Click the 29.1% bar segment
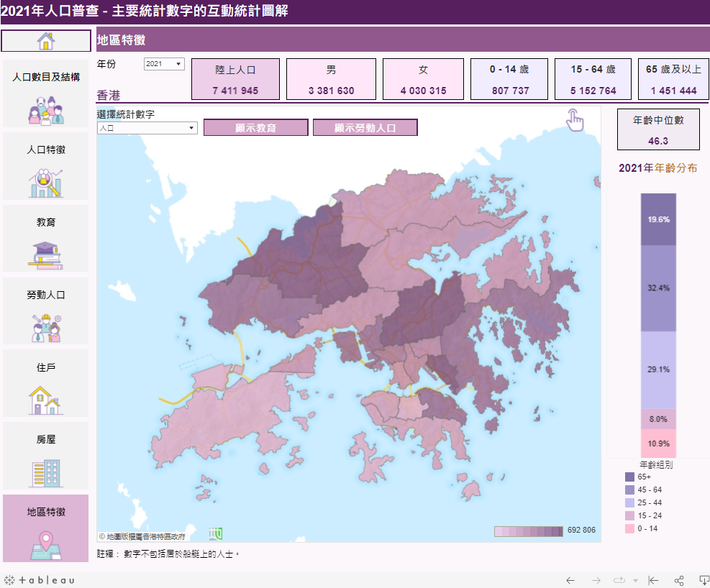 click(658, 370)
